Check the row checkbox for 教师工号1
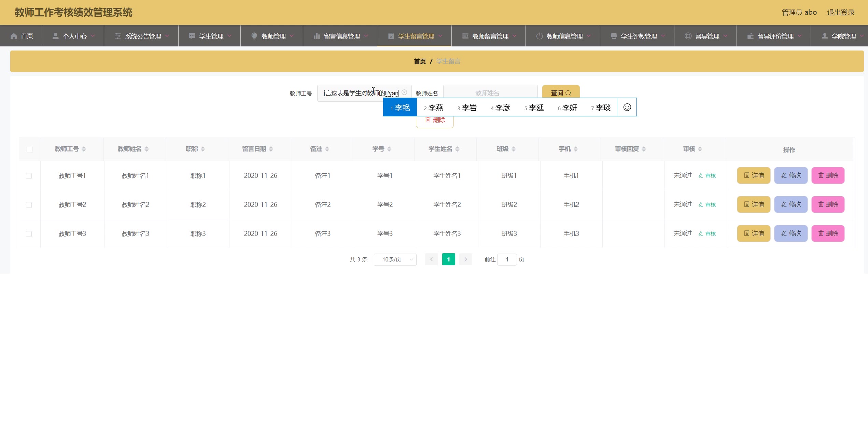This screenshot has height=428, width=868. pos(29,176)
